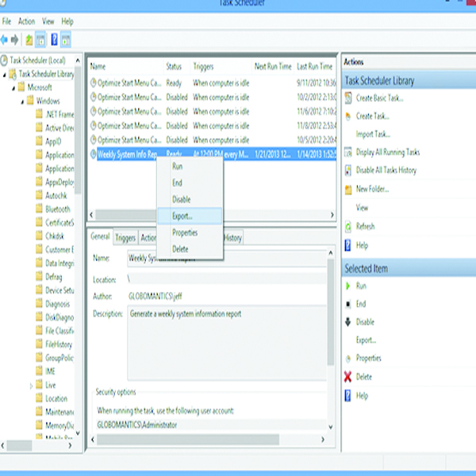The image size is (476, 476).
Task: Click Task Scheduler Library folder icon in tree
Action: 13,74
